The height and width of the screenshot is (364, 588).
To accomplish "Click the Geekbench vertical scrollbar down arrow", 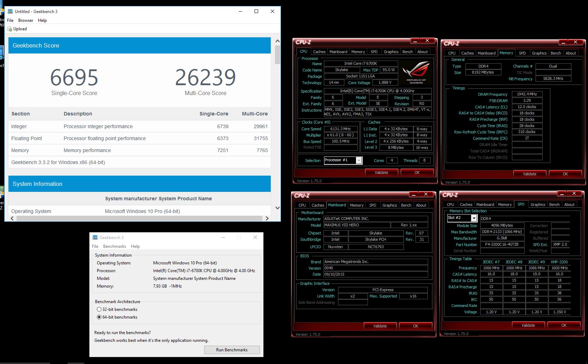I will tap(277, 208).
